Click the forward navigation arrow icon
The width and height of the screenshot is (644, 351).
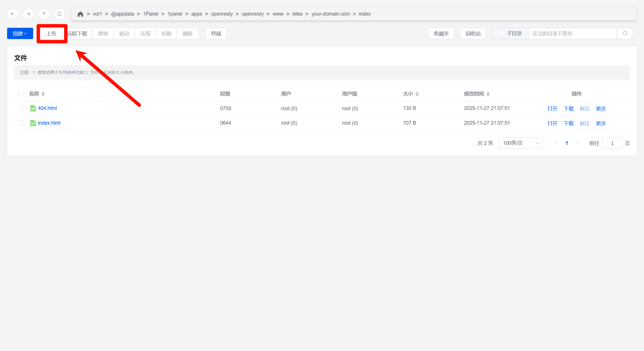28,14
